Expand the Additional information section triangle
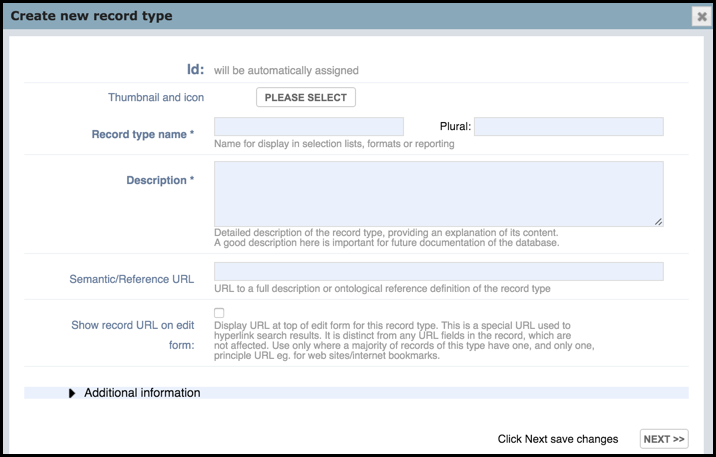716x457 pixels. tap(72, 393)
